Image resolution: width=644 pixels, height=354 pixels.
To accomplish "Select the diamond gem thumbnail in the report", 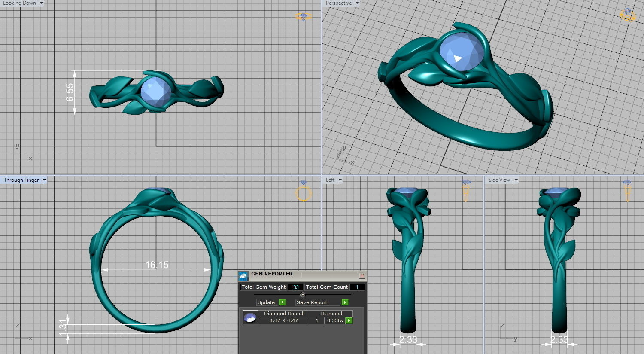I will 250,317.
